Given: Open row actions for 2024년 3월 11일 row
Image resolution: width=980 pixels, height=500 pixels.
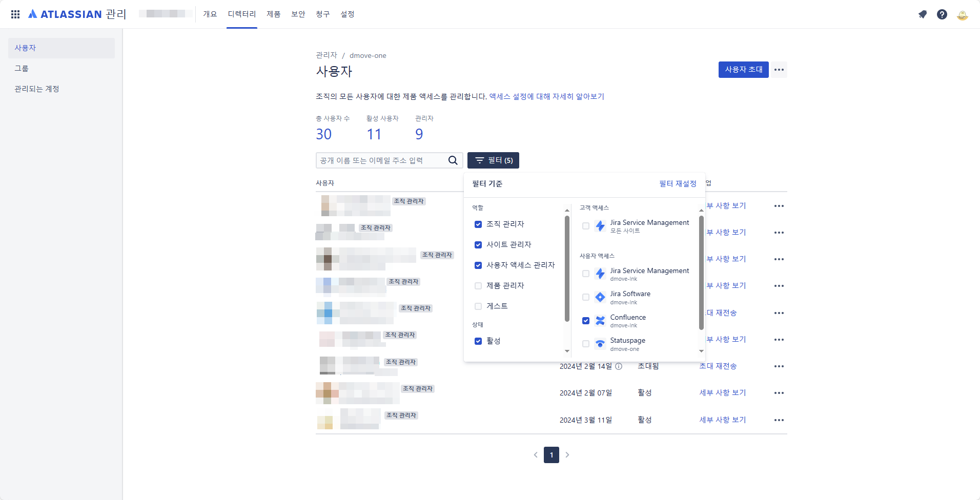Looking at the screenshot, I should 779,420.
